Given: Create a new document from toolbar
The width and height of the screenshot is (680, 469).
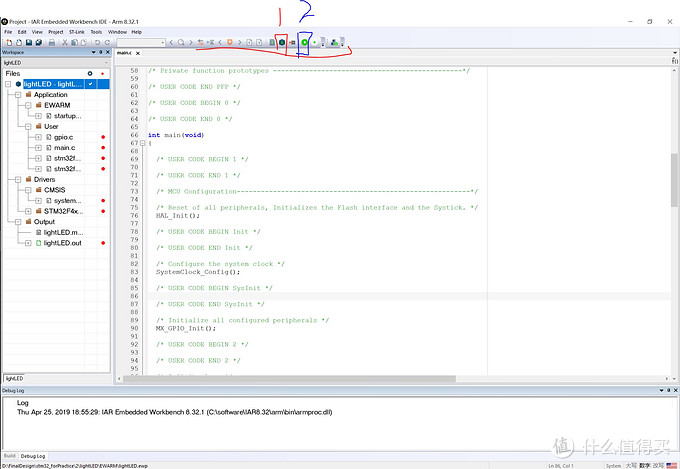Looking at the screenshot, I should click(x=9, y=43).
